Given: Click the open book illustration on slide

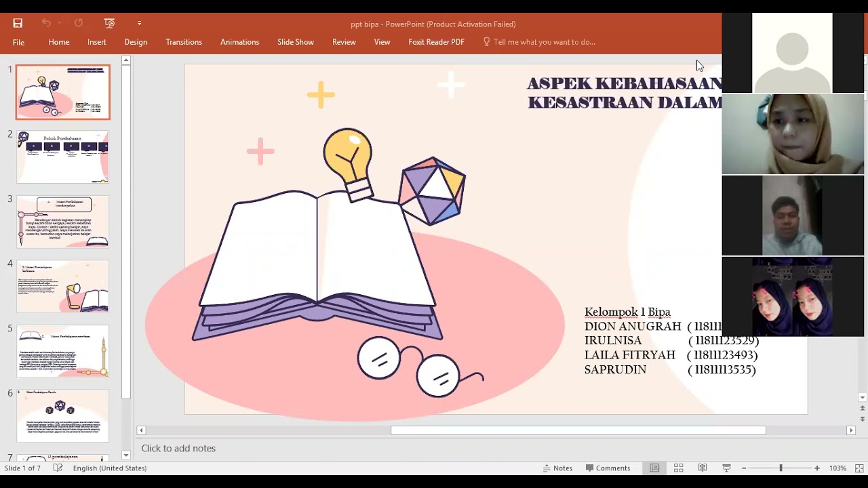Looking at the screenshot, I should point(317,266).
